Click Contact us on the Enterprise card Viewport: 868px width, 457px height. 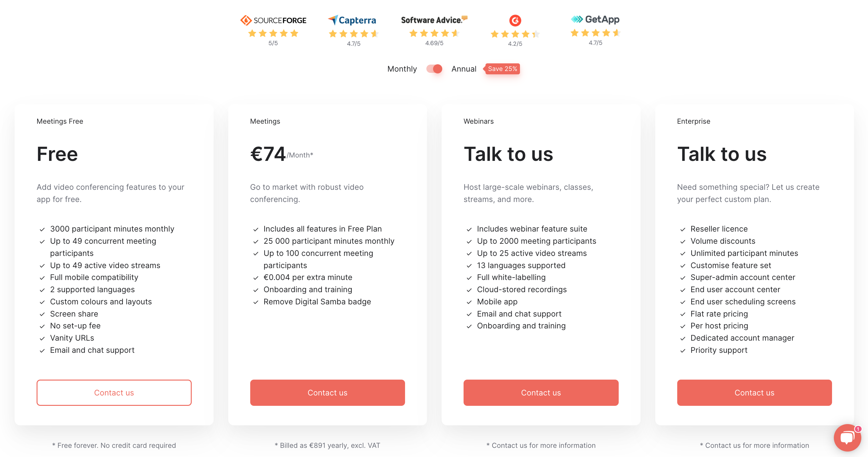(x=754, y=392)
